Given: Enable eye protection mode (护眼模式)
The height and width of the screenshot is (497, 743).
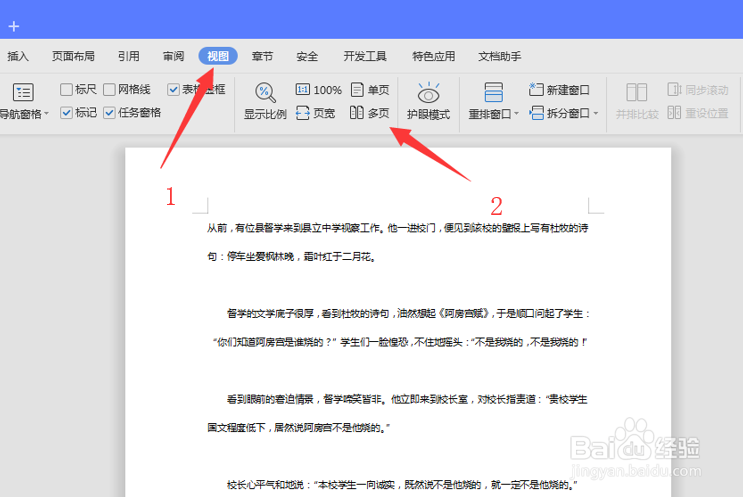Looking at the screenshot, I should (x=428, y=101).
